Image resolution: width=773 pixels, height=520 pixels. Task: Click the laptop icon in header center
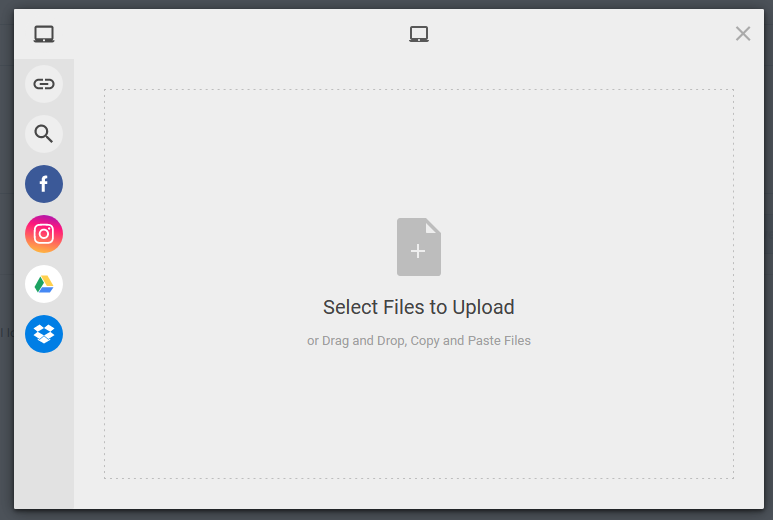[x=419, y=34]
